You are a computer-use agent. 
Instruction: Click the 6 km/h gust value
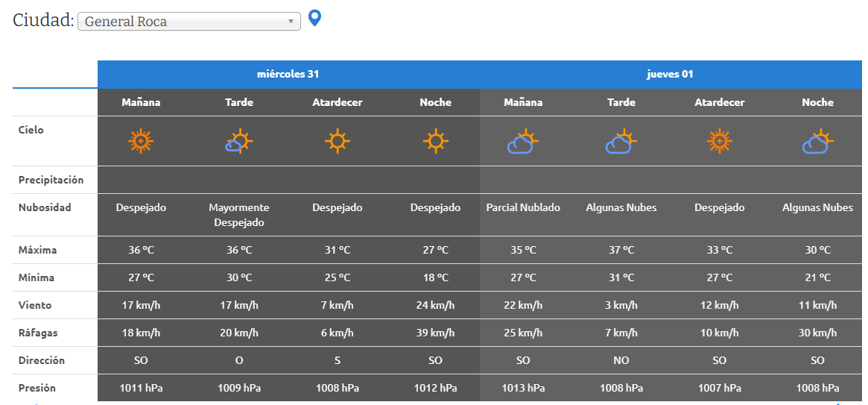(x=337, y=333)
